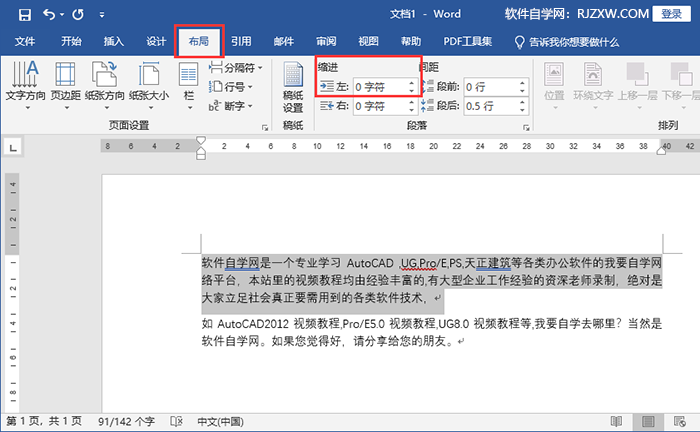Viewport: 700px width, 432px height.
Task: Increase left indent with up spinner
Action: pos(412,83)
